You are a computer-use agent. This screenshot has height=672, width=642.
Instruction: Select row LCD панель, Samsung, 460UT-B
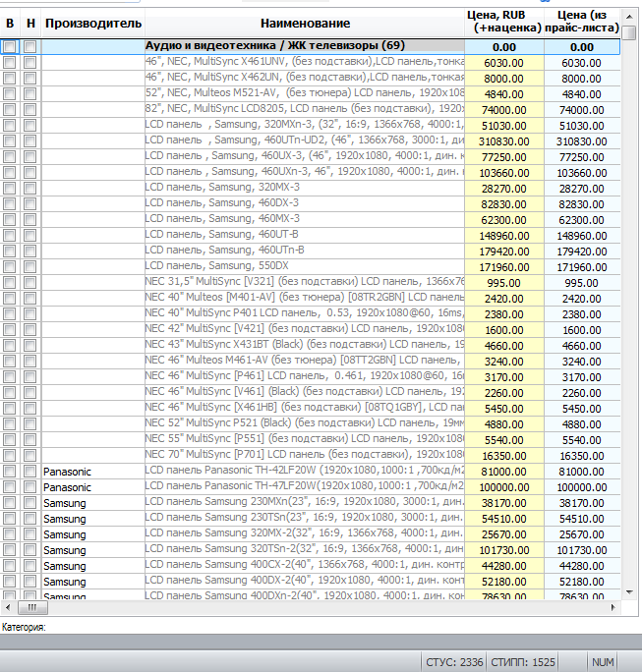pyautogui.click(x=310, y=235)
